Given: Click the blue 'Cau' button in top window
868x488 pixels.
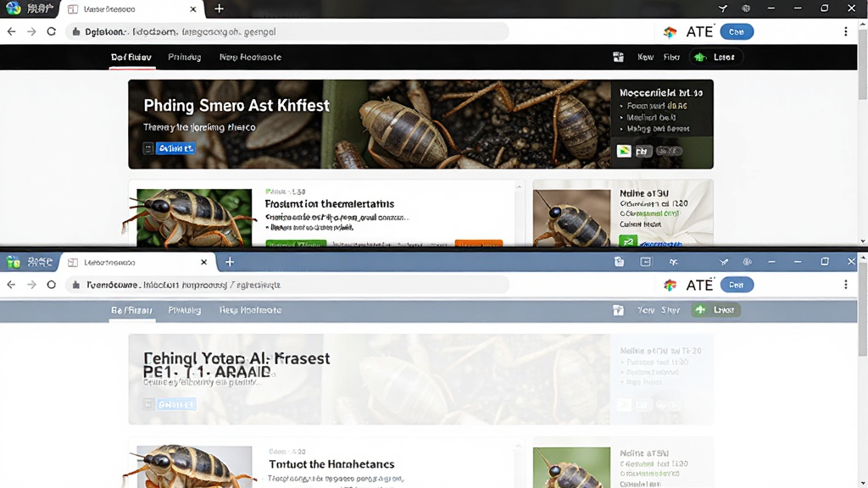Looking at the screenshot, I should click(737, 32).
